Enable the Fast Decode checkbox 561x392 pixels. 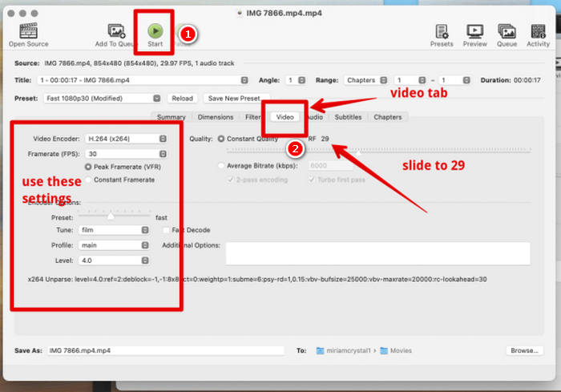(x=166, y=230)
